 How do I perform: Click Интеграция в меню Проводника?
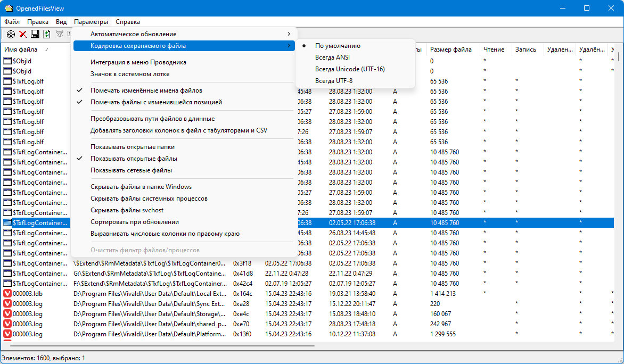(138, 62)
